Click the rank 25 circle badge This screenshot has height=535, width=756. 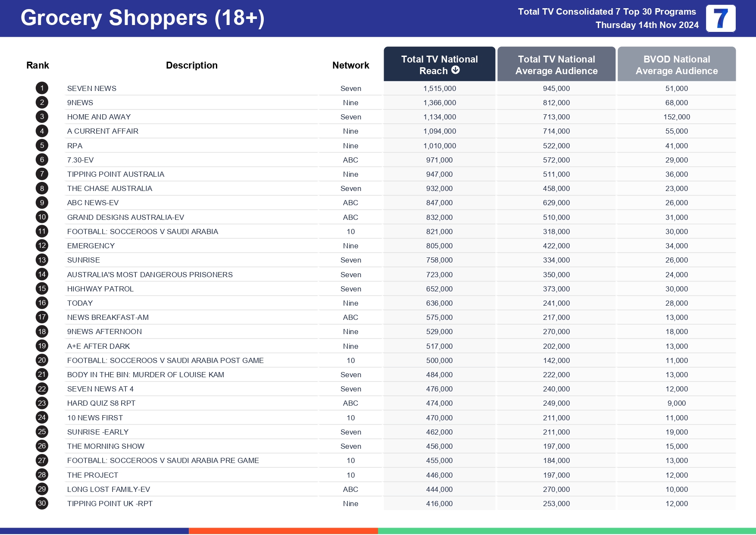tap(42, 432)
